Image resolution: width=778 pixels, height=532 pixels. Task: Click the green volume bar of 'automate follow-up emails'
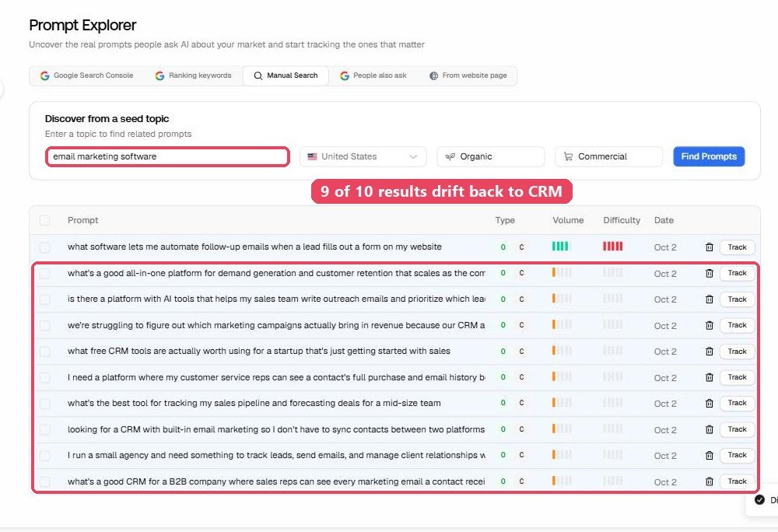(562, 247)
